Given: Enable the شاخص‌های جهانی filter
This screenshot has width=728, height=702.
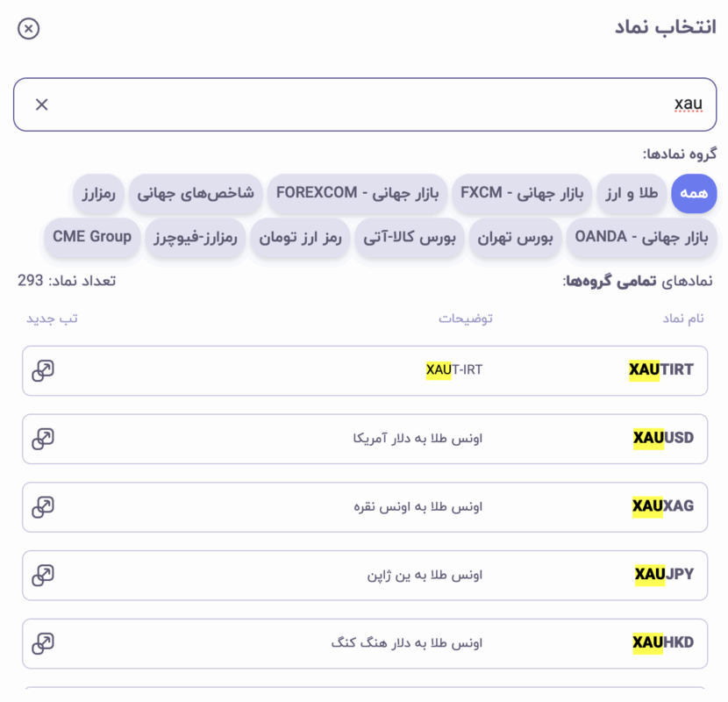Looking at the screenshot, I should (196, 194).
